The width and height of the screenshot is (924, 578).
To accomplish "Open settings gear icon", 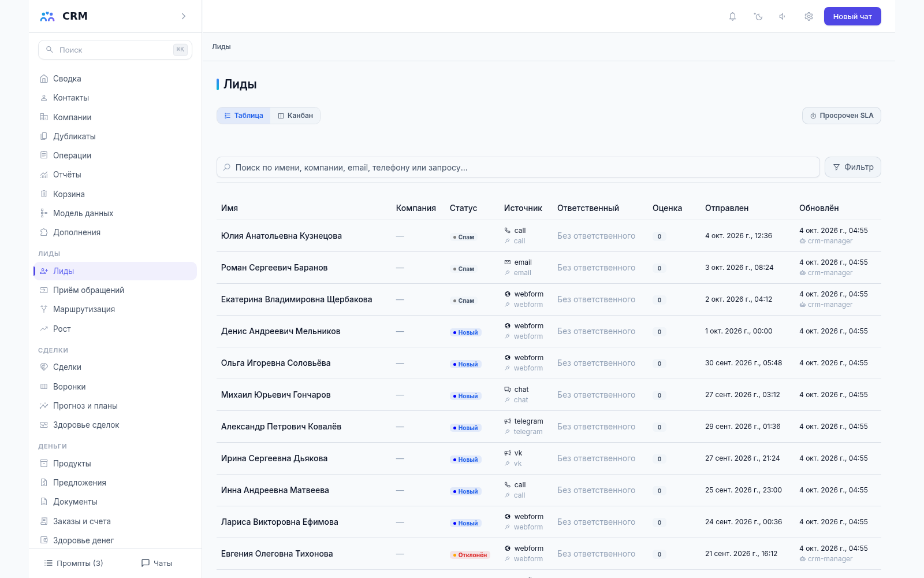I will 808,16.
